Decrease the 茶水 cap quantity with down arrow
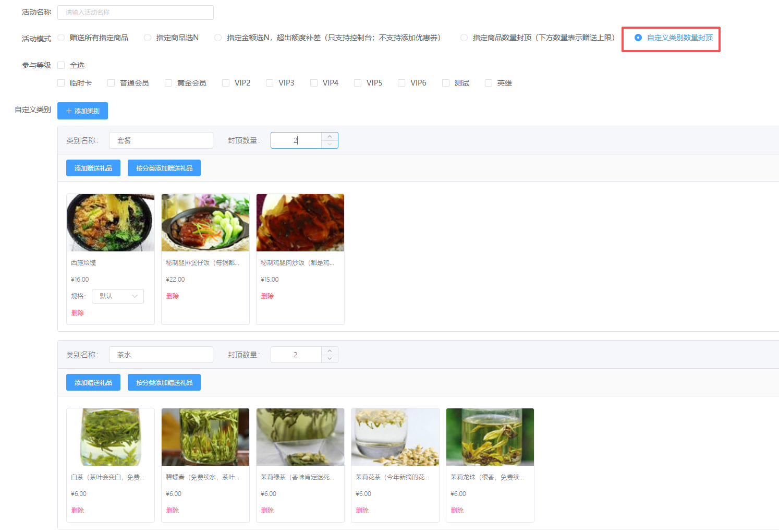The width and height of the screenshot is (779, 532). (x=330, y=359)
